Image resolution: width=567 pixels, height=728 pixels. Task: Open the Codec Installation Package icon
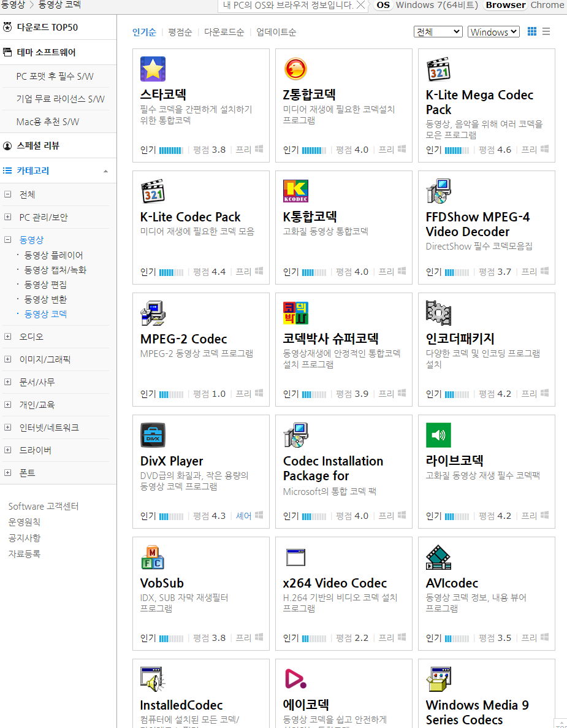pos(295,435)
